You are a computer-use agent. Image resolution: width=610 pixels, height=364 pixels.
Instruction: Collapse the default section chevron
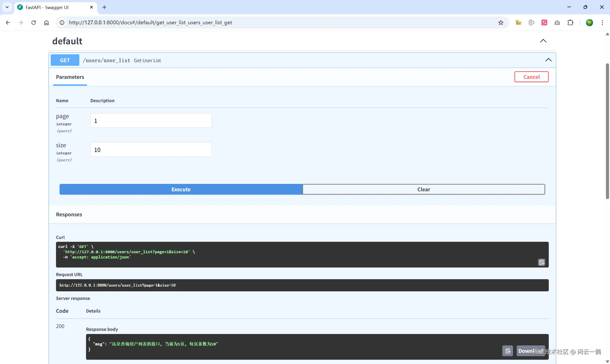pos(543,41)
